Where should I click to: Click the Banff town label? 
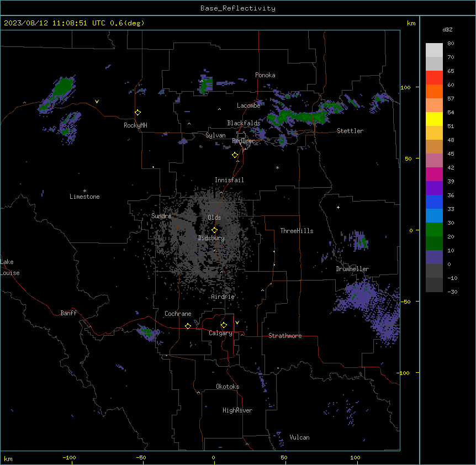pos(68,313)
